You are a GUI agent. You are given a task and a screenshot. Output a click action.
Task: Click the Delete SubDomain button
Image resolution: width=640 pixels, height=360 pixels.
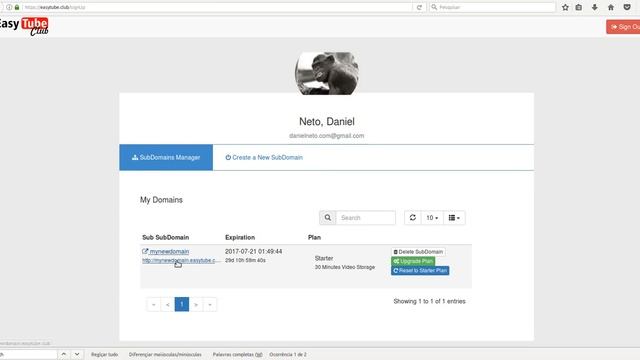418,252
